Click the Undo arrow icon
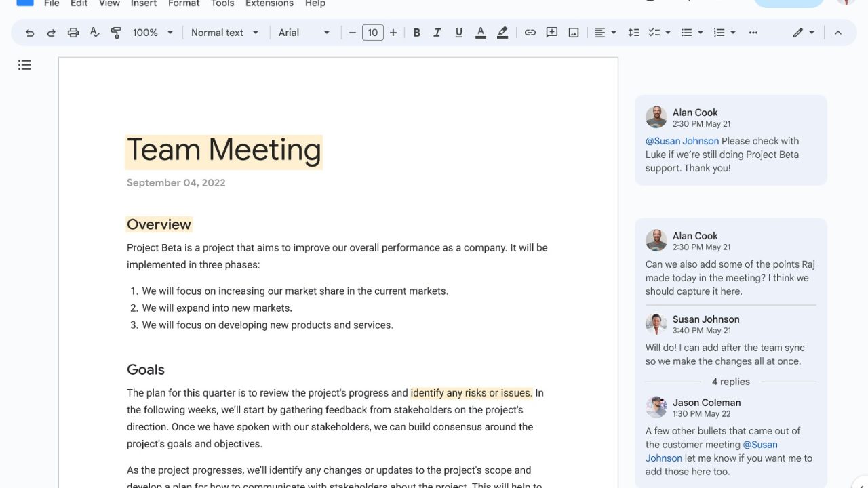The image size is (868, 488). [30, 33]
